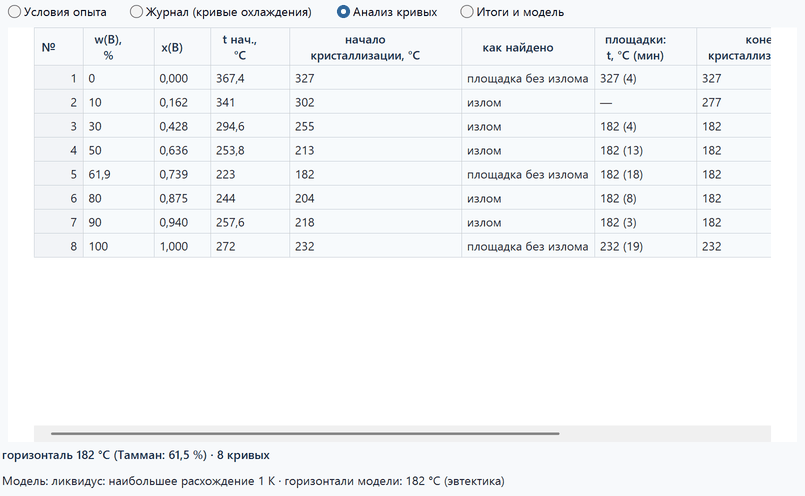
Task: Click the w(B) cell with value 100
Action: tap(119, 246)
